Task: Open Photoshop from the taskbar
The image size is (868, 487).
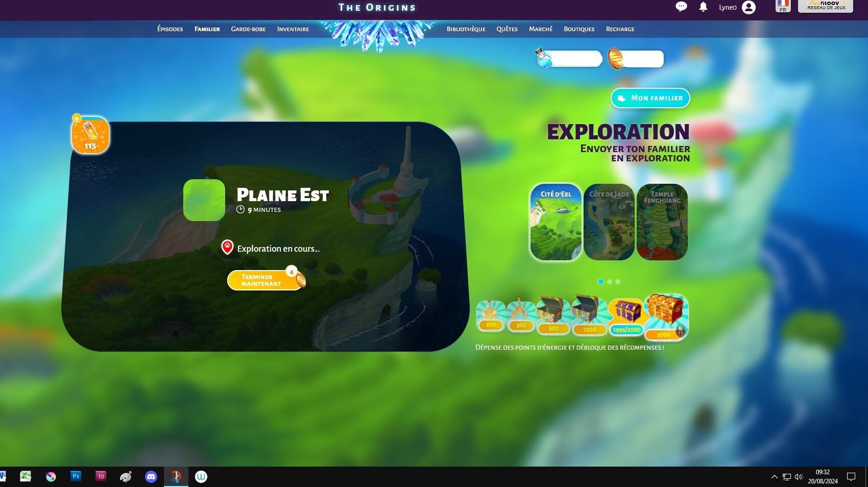Action: coord(76,476)
